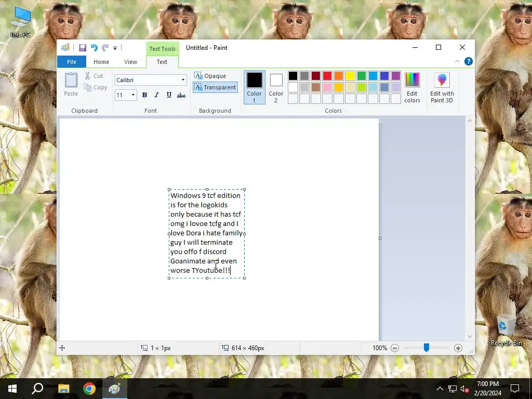This screenshot has width=532, height=399.
Task: Click the zoom out minus button
Action: click(x=395, y=348)
